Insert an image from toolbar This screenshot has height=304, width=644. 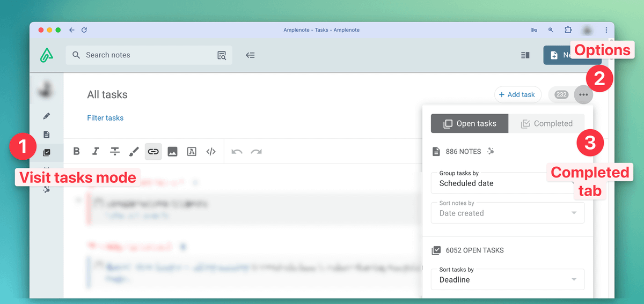tap(172, 152)
